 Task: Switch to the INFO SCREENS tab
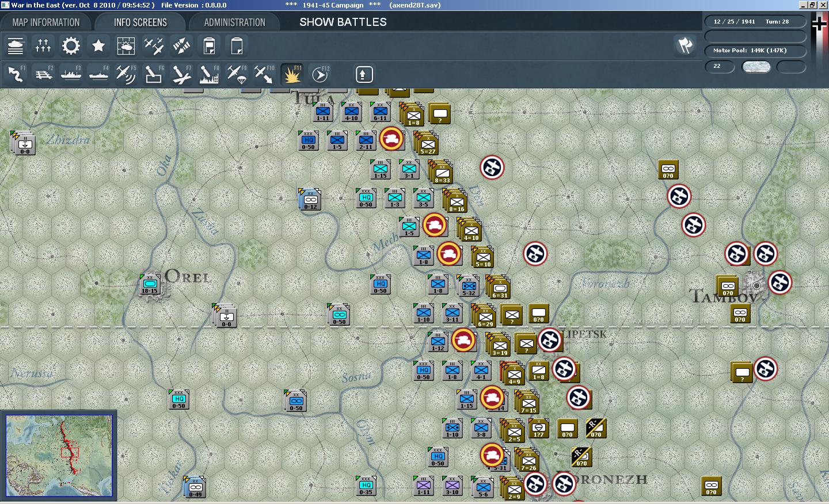click(140, 22)
